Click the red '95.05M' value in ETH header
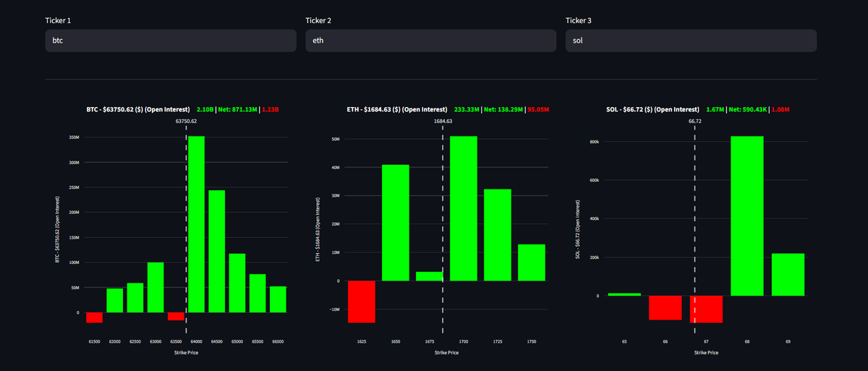868x371 pixels. (537, 109)
